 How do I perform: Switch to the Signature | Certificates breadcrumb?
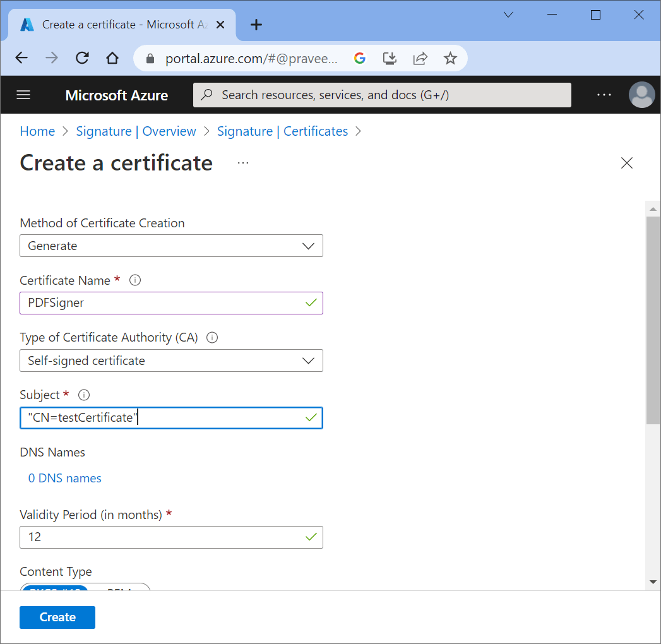[282, 131]
